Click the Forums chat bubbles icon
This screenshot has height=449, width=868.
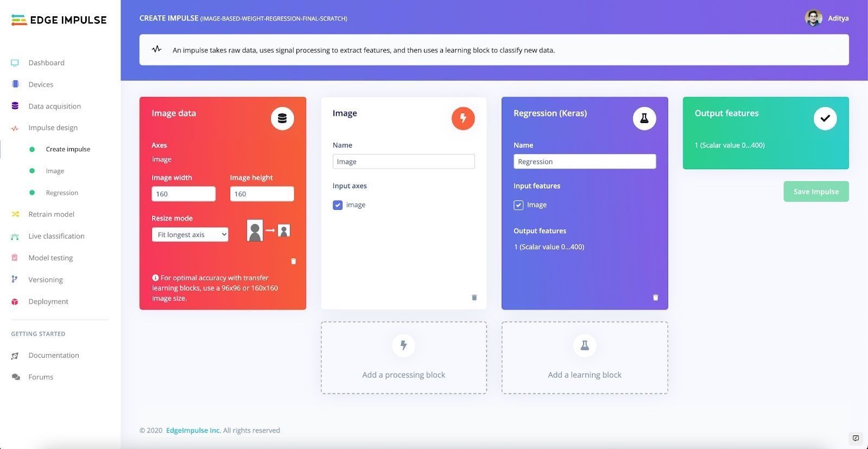(16, 377)
